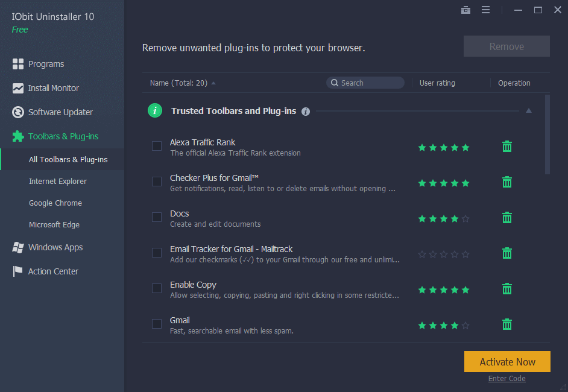The height and width of the screenshot is (392, 568).
Task: Delete Alexa Traffic Rank via its trash icon
Action: tap(506, 147)
